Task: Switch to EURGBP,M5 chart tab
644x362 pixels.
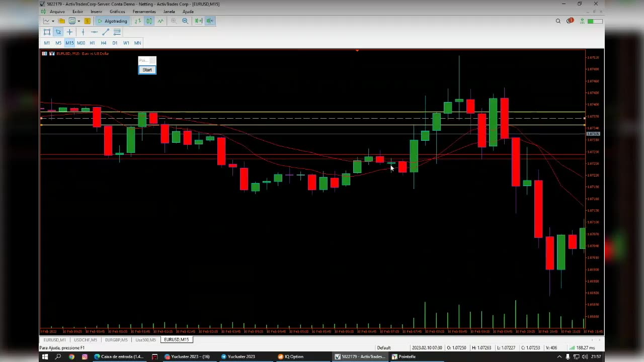Action: 116,340
